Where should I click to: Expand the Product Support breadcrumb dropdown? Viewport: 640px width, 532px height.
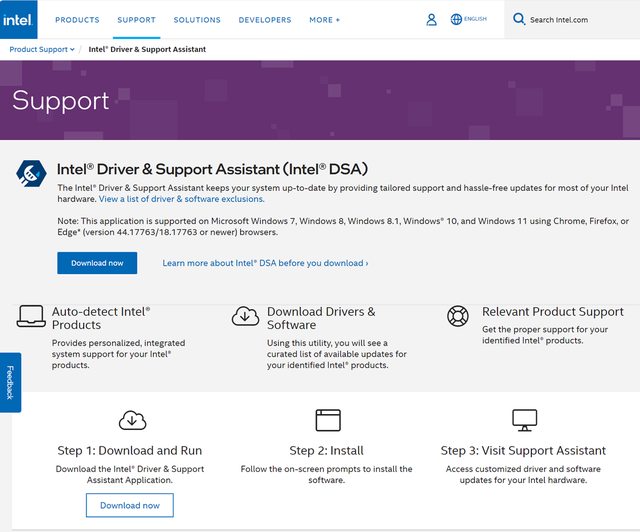(41, 49)
